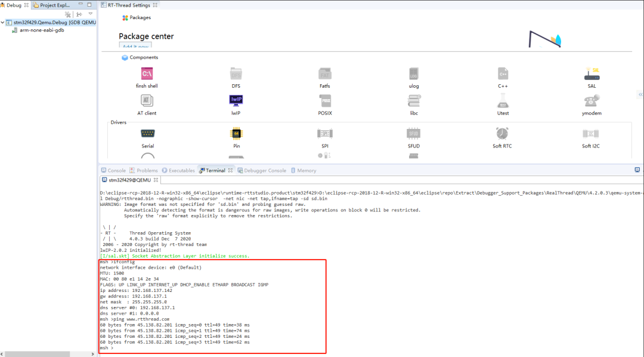The height and width of the screenshot is (357, 644).
Task: Switch to the Executables tab
Action: [178, 170]
